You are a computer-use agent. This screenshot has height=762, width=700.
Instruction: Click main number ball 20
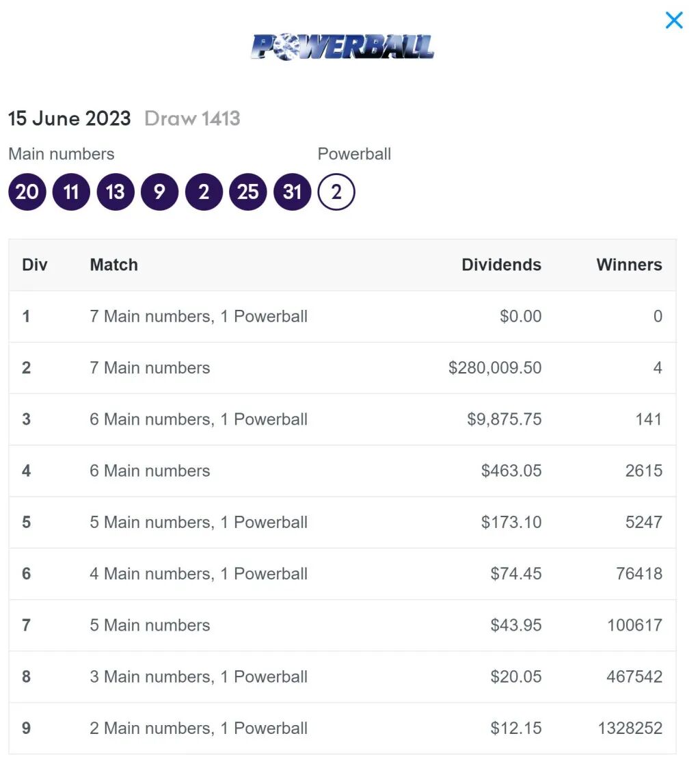pyautogui.click(x=27, y=192)
